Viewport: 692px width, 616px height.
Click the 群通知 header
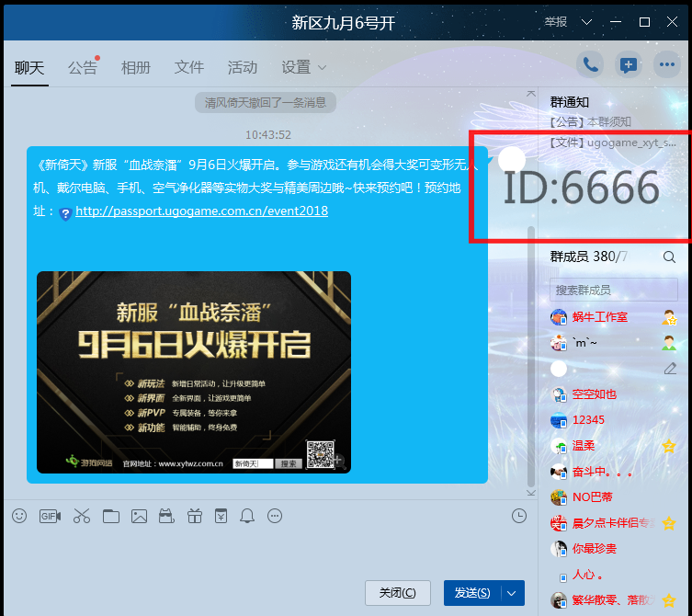coord(569,102)
